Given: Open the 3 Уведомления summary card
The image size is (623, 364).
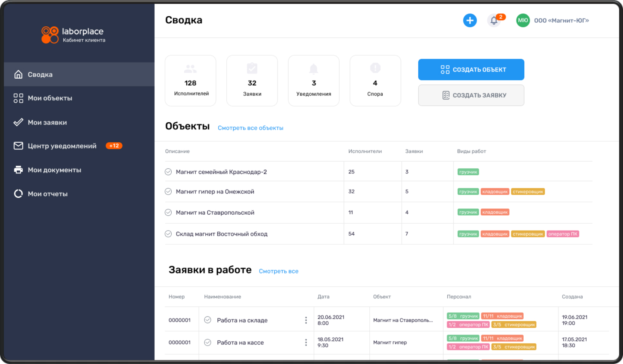Looking at the screenshot, I should pos(314,81).
